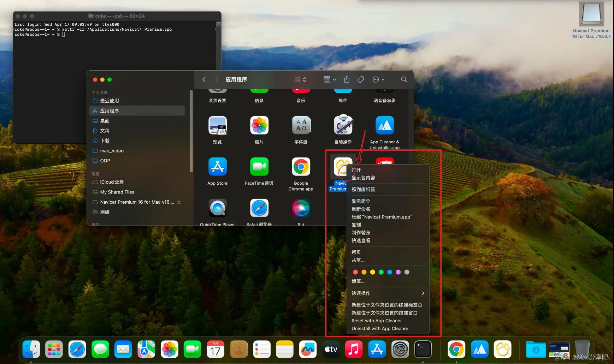Open Maps from the Dock

coord(146,350)
